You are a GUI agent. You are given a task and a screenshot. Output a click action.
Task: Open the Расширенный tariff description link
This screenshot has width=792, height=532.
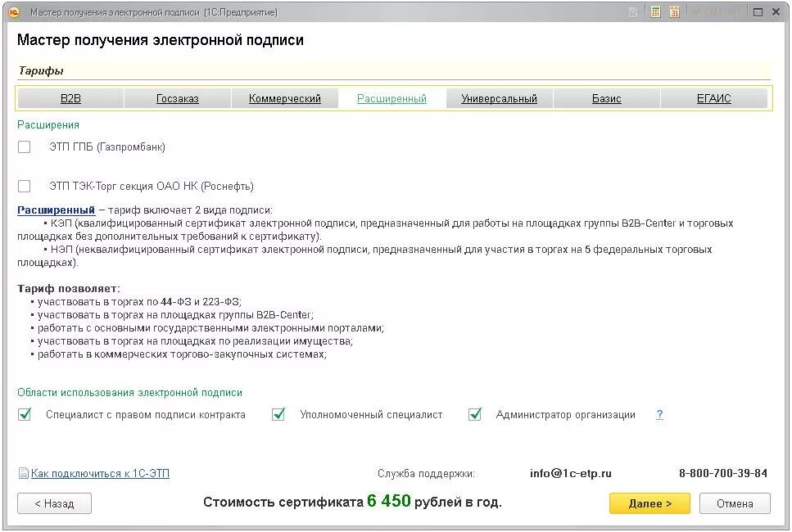point(56,210)
